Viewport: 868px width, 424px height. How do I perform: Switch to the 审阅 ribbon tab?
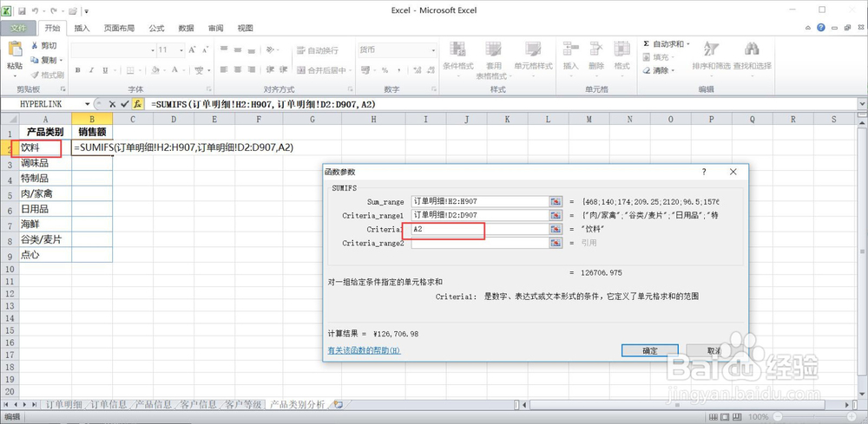coord(216,29)
